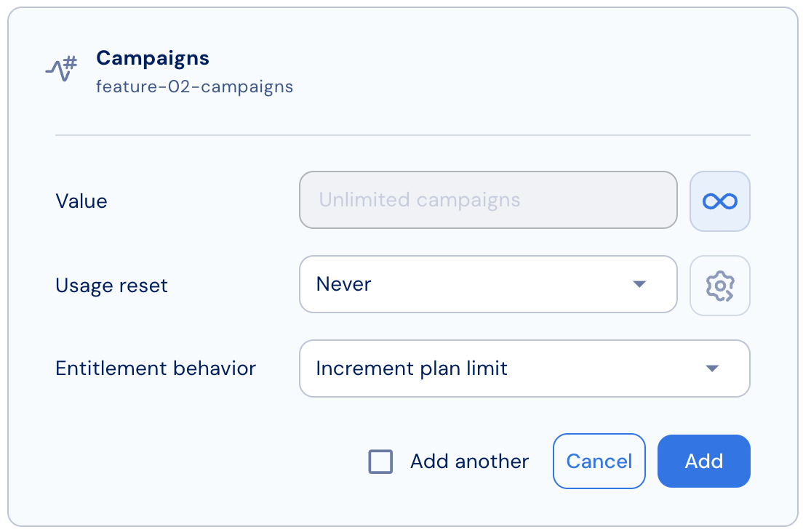803x532 pixels.
Task: Click the Never dropdown arrow
Action: click(639, 284)
